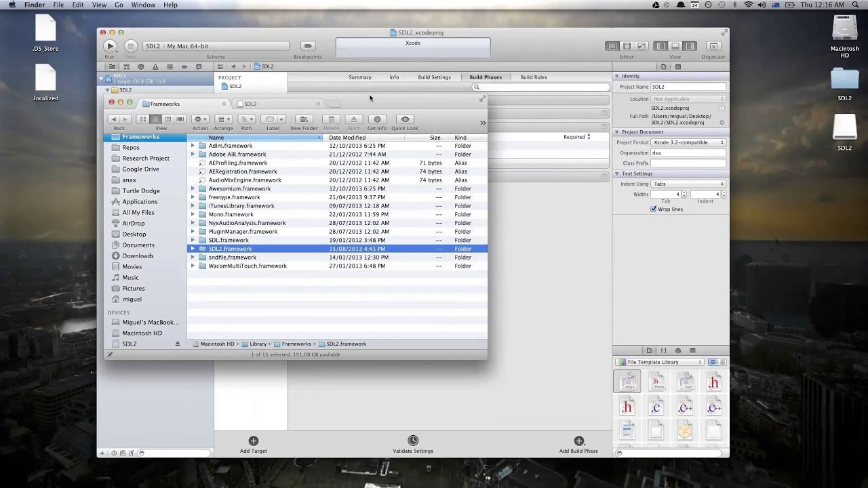This screenshot has height=488, width=868.
Task: Open the Breakpoint navigator icon
Action: 184,66
